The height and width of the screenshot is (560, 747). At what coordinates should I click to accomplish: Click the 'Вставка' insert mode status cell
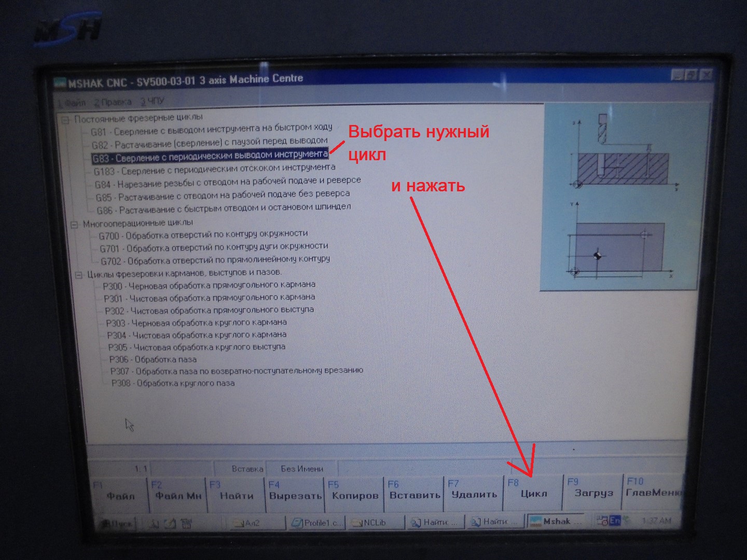tap(241, 469)
